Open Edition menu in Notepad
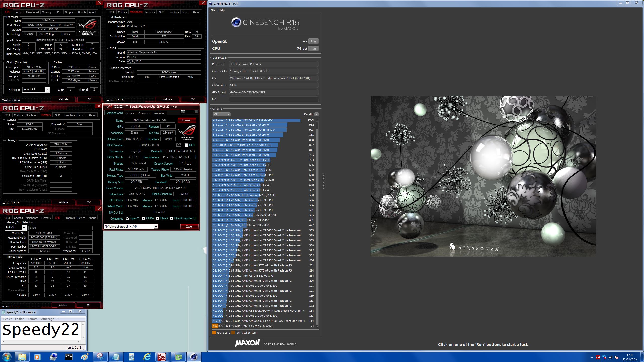Viewport: 644px width, 362px height. (20, 319)
